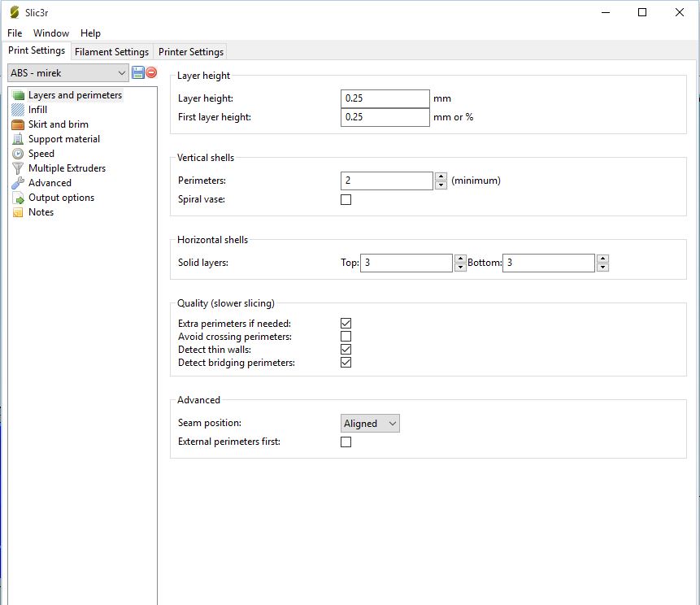Select the Advanced wrench icon

[x=19, y=183]
